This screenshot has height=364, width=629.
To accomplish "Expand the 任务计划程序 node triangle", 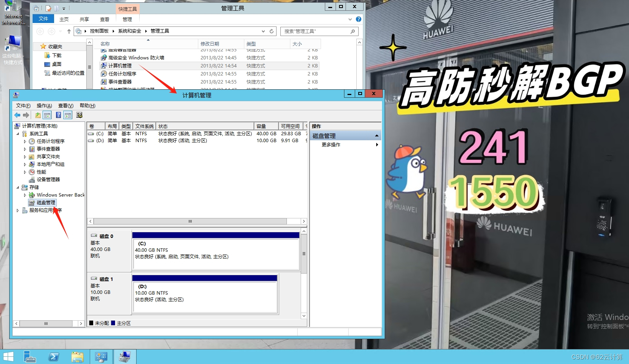I will coord(25,141).
